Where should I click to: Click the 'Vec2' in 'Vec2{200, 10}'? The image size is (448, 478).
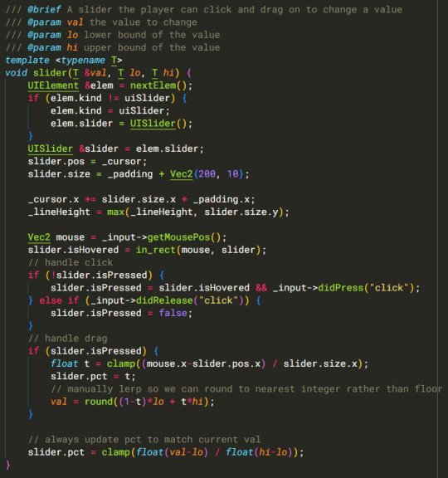[x=182, y=174]
